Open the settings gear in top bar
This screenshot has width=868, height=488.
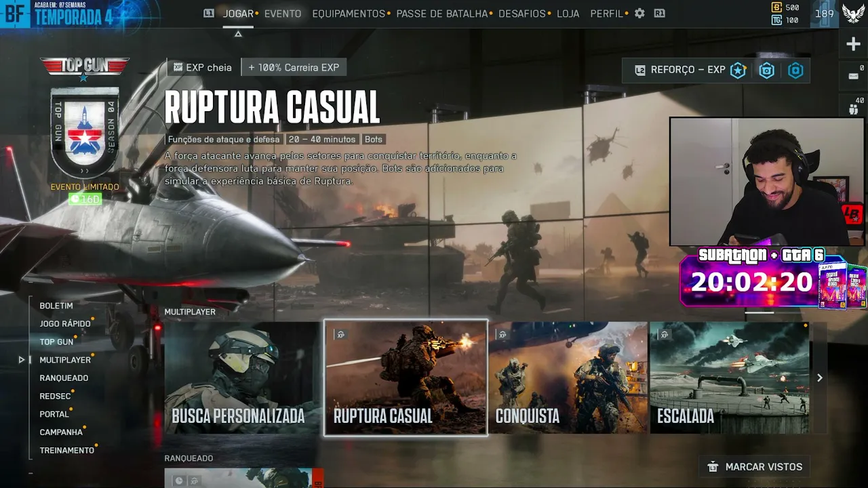tap(639, 14)
